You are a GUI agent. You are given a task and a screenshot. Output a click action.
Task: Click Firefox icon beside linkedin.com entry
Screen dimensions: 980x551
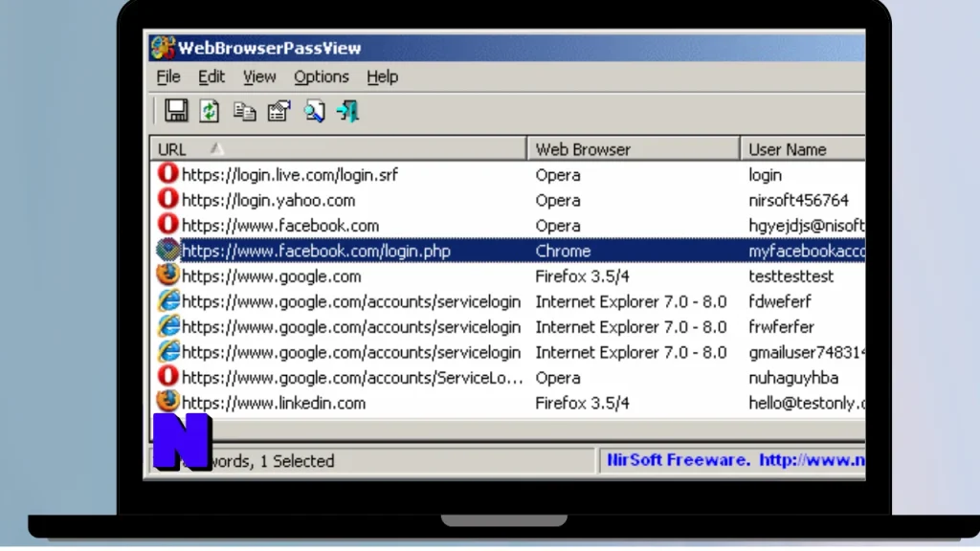167,402
